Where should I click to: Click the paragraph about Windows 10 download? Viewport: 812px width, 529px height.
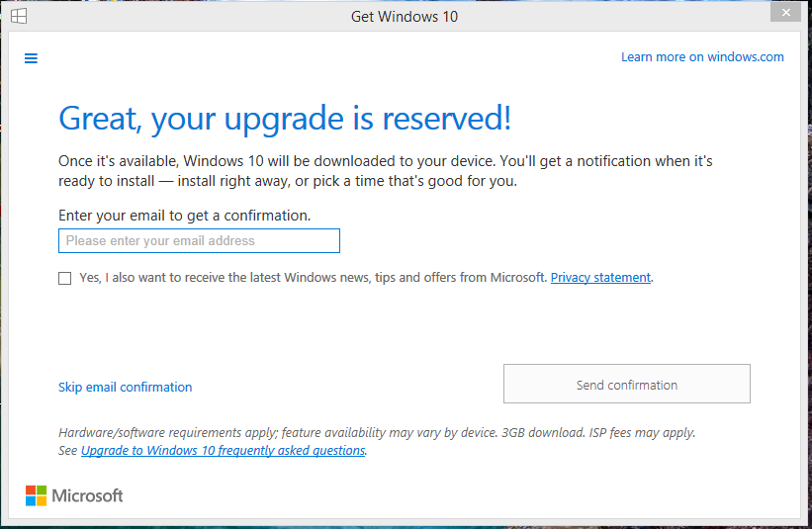tap(385, 171)
